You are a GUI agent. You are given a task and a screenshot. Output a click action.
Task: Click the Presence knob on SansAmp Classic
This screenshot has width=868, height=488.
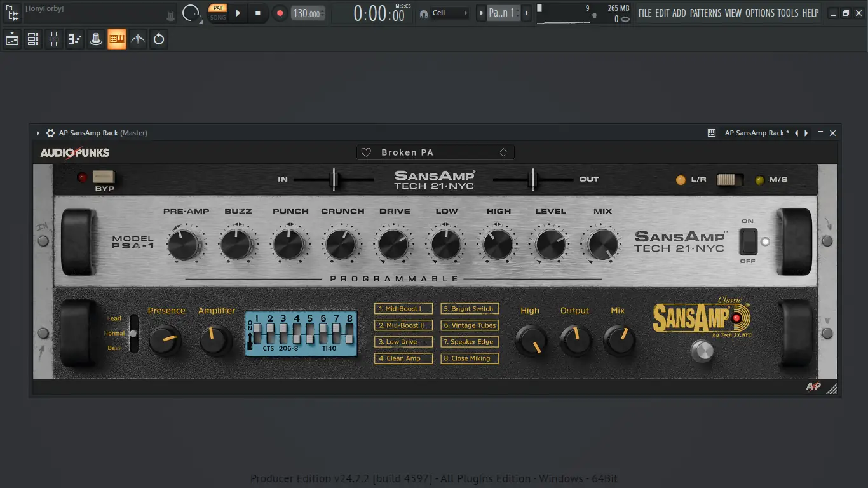[x=165, y=341]
